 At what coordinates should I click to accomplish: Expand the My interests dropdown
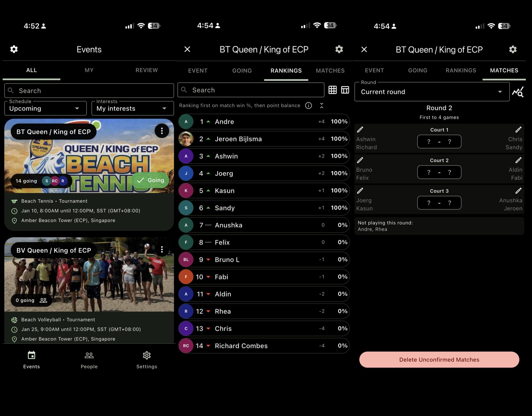132,108
